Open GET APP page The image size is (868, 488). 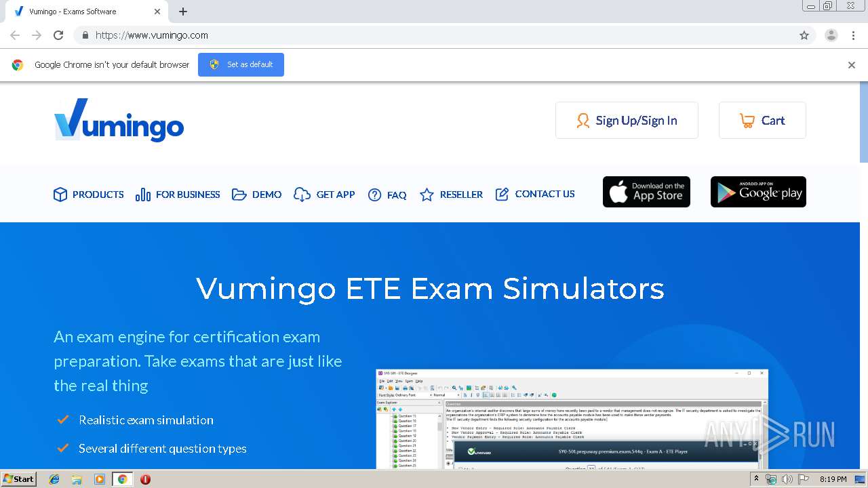tap(324, 195)
